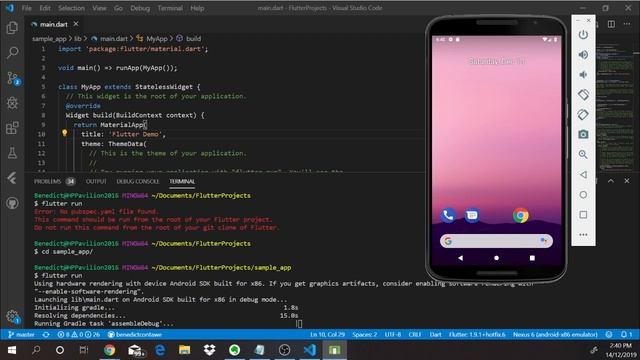This screenshot has width=640, height=360.
Task: Click the master branch in status bar
Action: pos(21,335)
